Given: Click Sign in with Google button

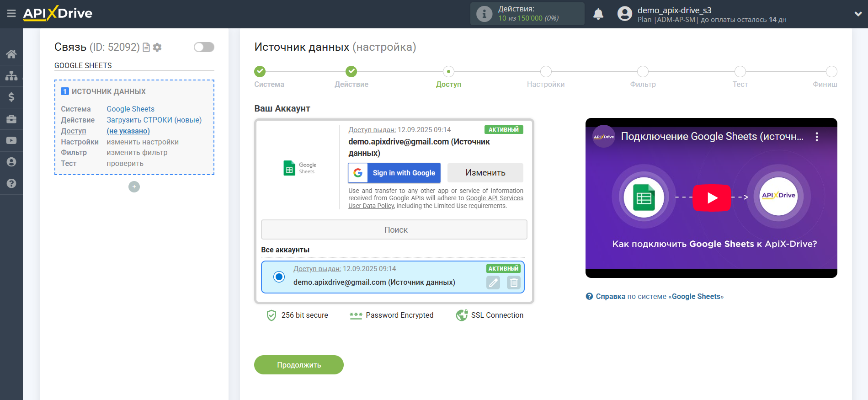Looking at the screenshot, I should [x=394, y=173].
